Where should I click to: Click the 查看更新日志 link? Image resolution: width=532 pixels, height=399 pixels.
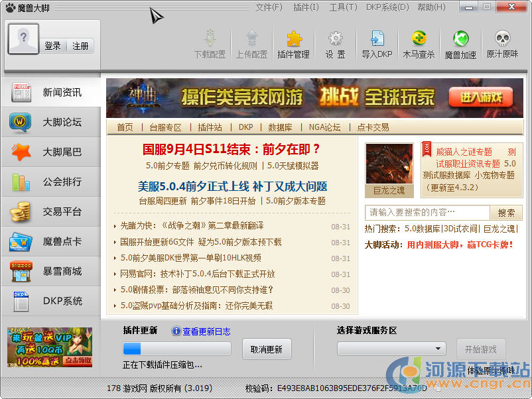[x=206, y=331]
